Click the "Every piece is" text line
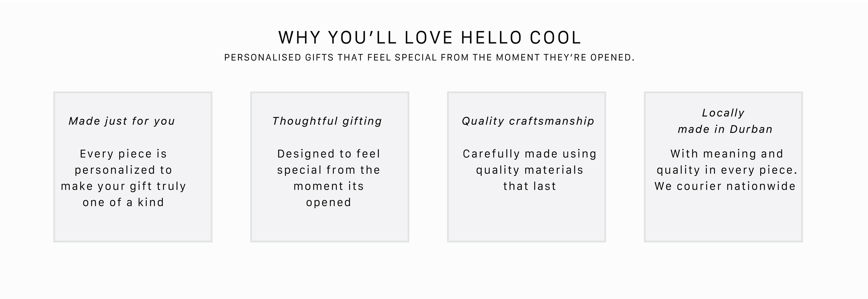868x299 pixels. click(123, 154)
